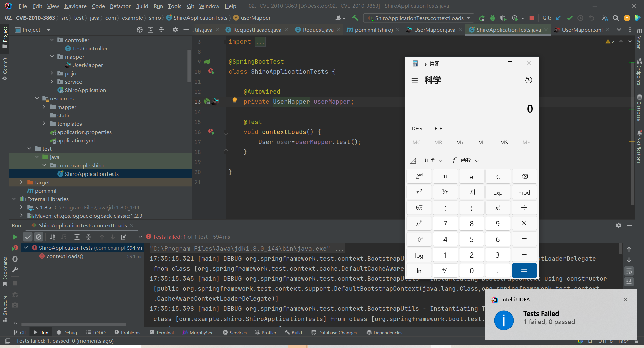Click console output vertical scrollbar

[x=620, y=249]
